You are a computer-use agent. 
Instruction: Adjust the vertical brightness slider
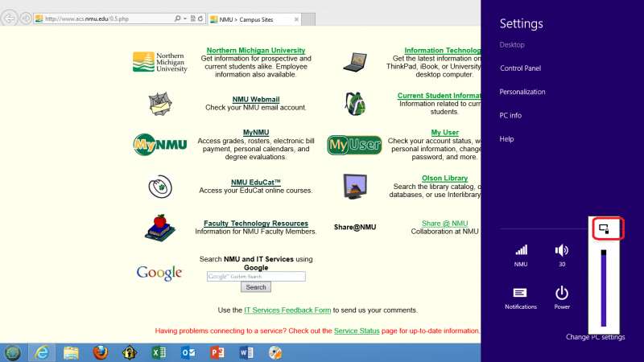coord(603,288)
